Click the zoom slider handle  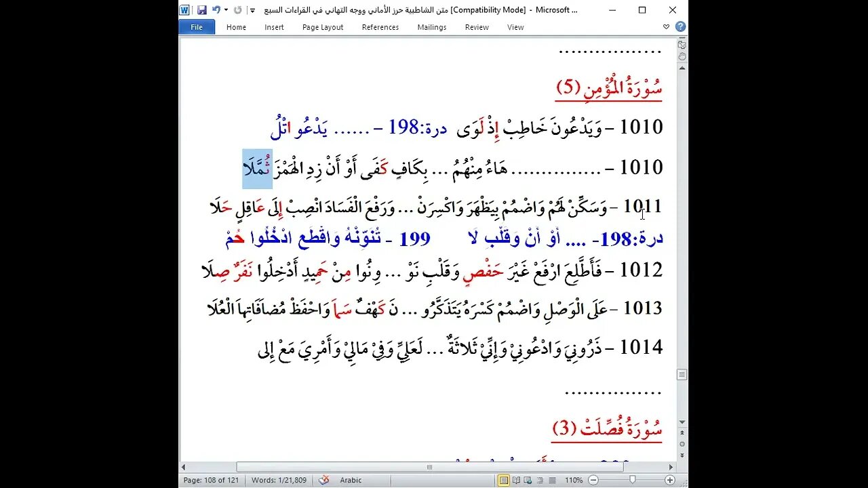tap(633, 480)
